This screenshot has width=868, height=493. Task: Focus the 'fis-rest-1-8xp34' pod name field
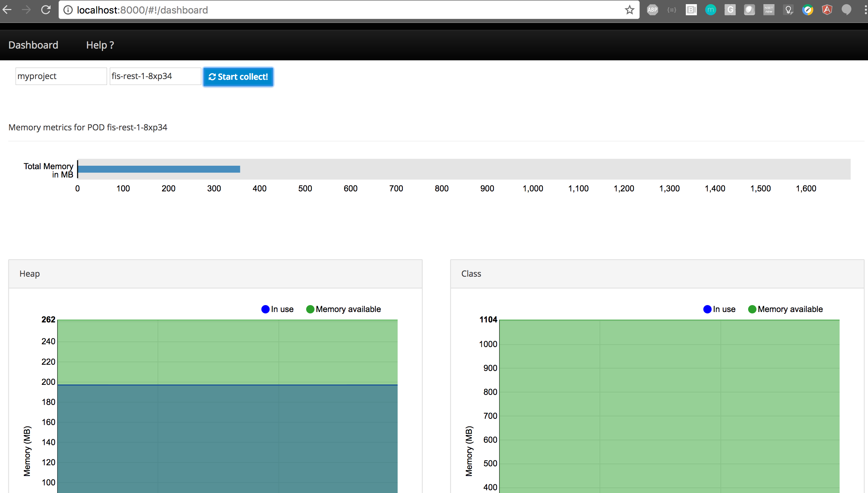pos(155,76)
